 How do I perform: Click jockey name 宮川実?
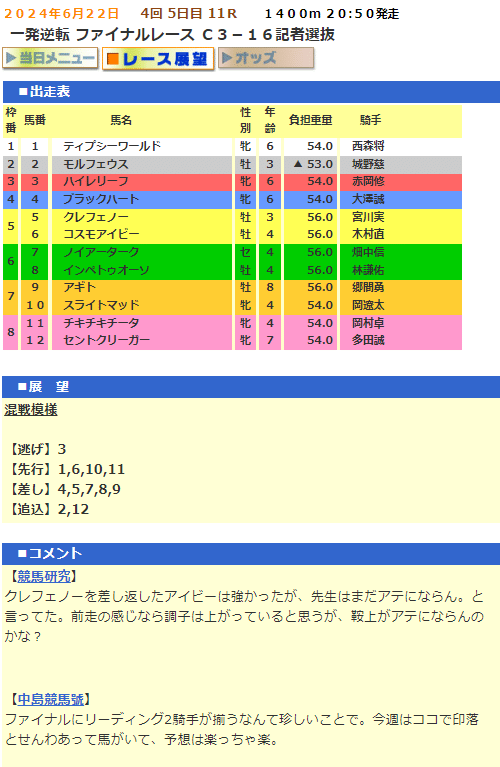(368, 217)
